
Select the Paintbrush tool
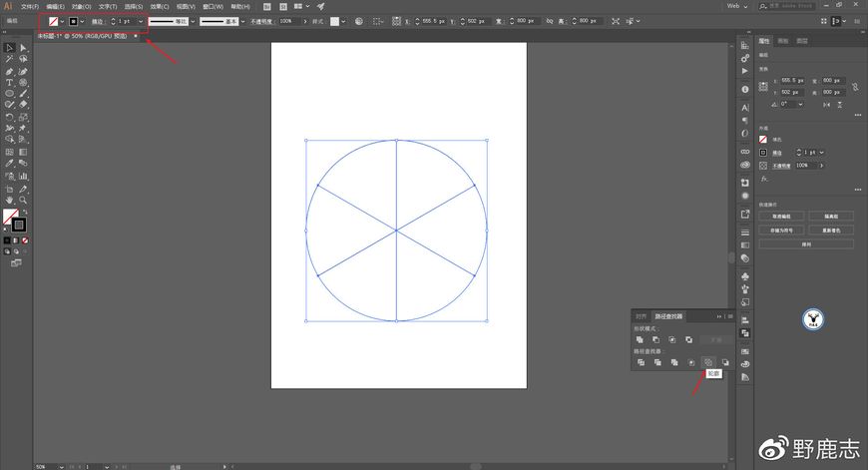[x=23, y=93]
